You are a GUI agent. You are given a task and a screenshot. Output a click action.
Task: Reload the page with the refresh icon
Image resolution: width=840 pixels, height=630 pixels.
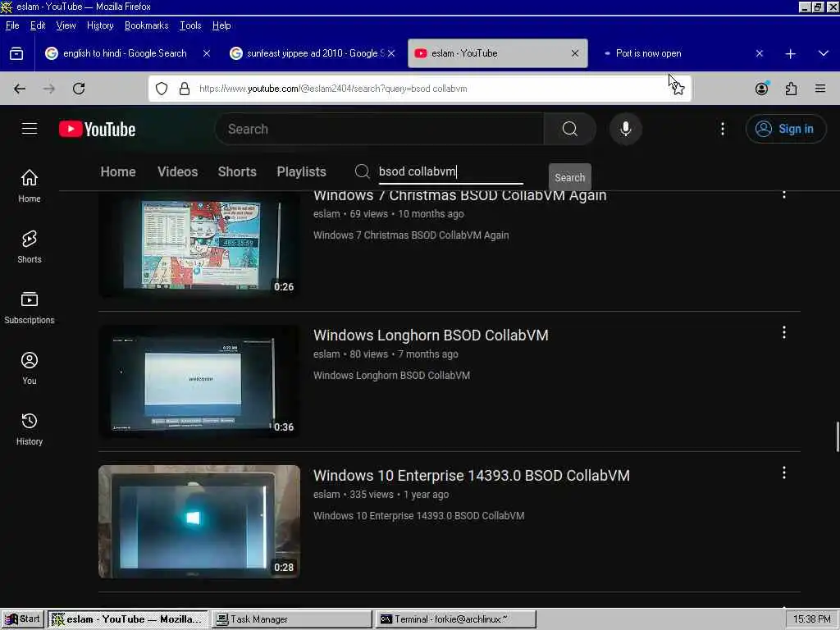pos(79,89)
